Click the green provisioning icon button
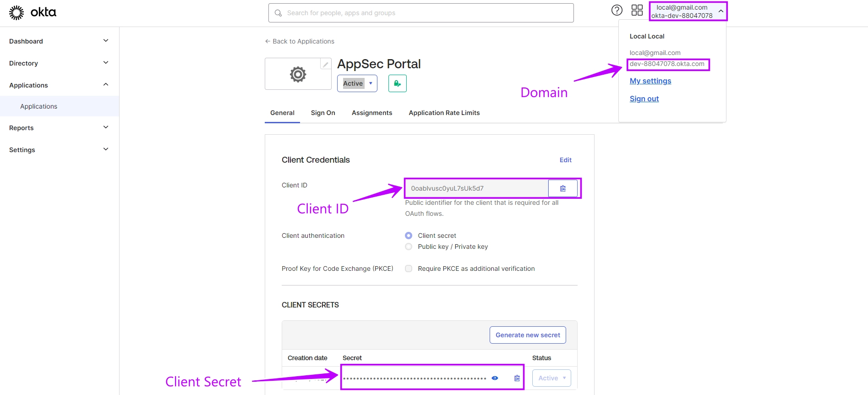 tap(397, 83)
